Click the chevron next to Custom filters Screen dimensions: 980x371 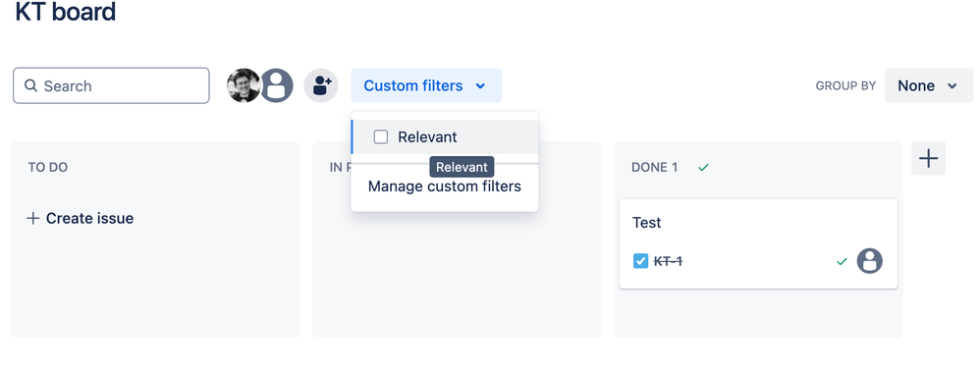[x=480, y=86]
